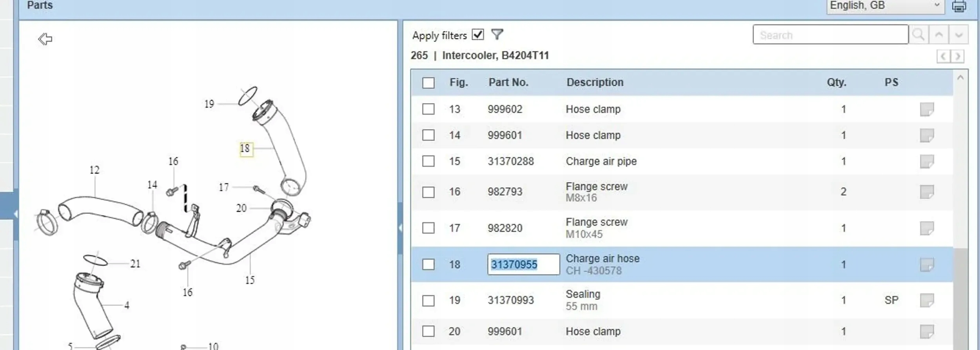Expand the left sidebar with edge arrow
980x350 pixels.
[x=16, y=214]
